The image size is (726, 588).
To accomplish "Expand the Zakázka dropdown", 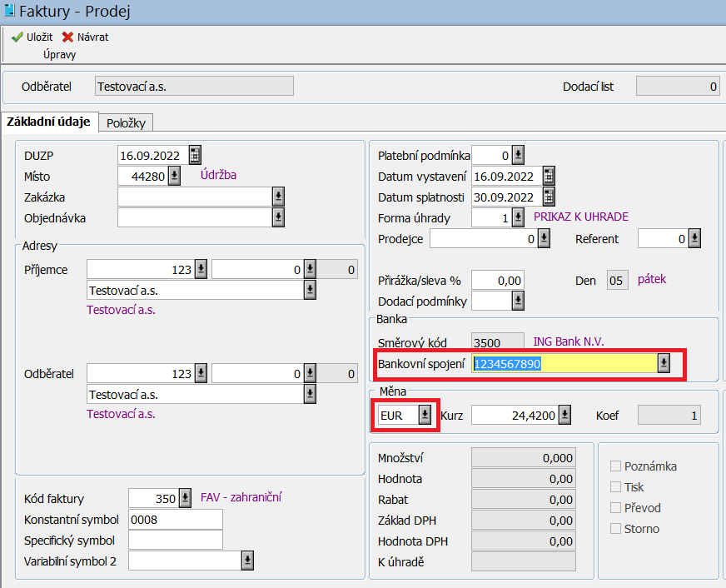I will 277,197.
